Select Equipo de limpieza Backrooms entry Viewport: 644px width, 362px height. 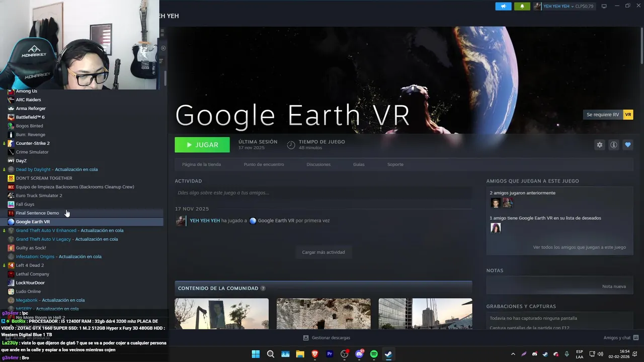tap(75, 187)
